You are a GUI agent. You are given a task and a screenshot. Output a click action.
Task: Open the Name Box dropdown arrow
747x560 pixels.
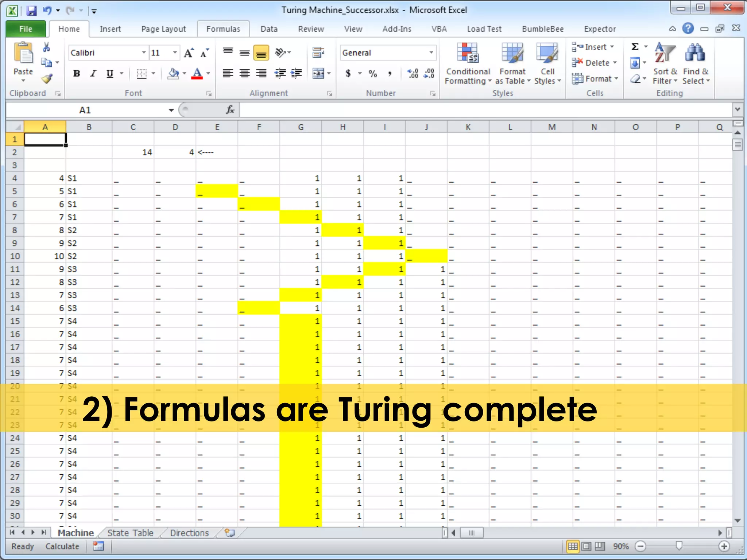coord(171,110)
